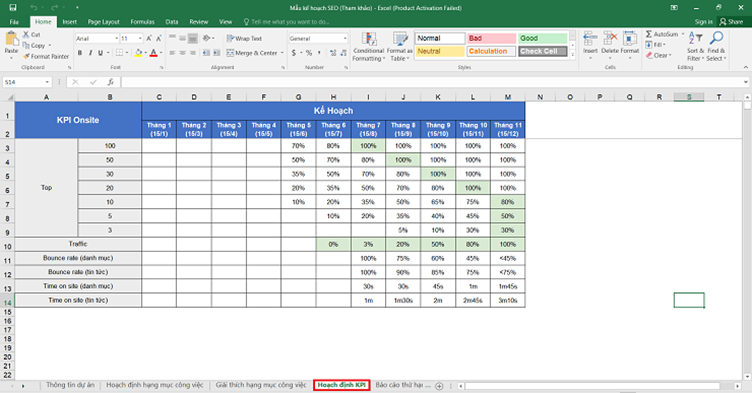
Task: Click Decrease Decimal icon
Action: tap(343, 53)
